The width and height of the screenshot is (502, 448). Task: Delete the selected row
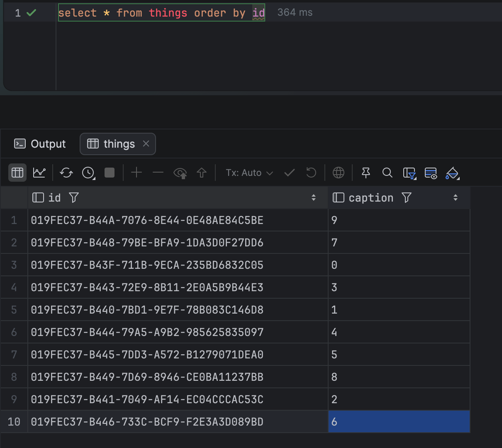pyautogui.click(x=158, y=173)
